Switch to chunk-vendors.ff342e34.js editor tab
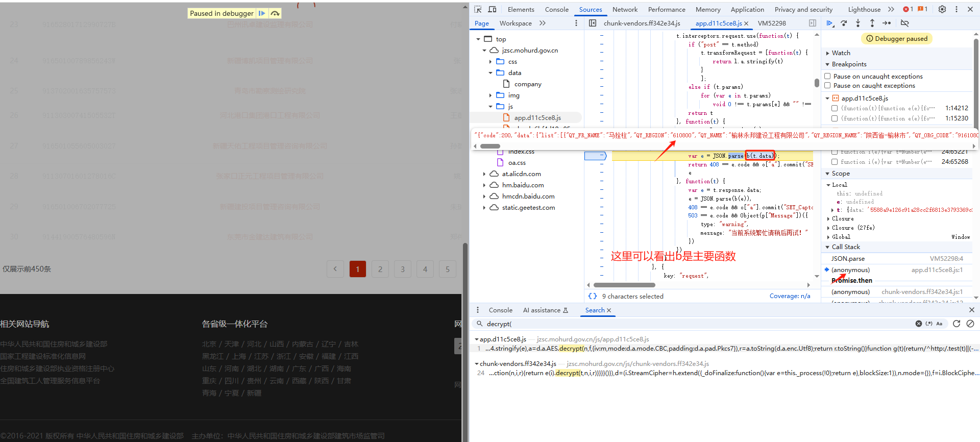 642,23
